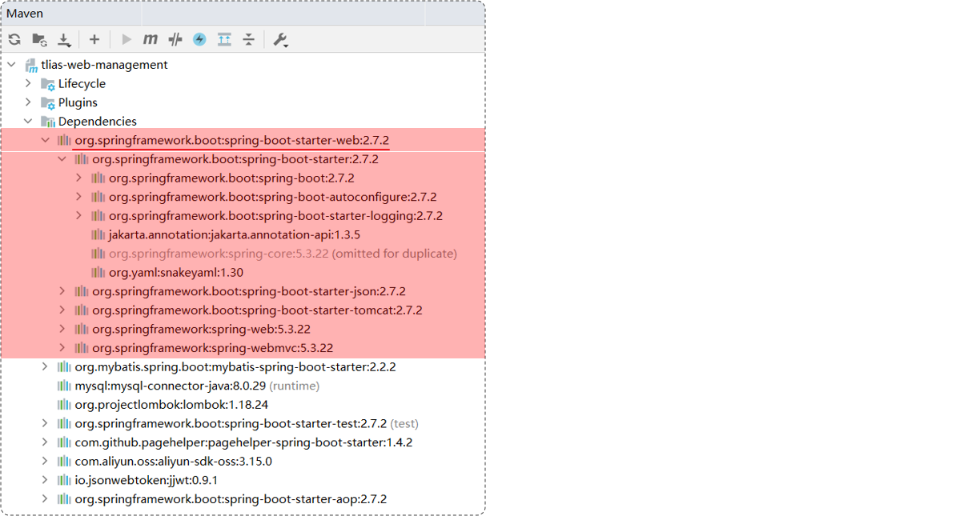Select text org.springframework.boot:spring-boot-starter-web:2.7.2
This screenshot has width=980, height=516.
232,141
